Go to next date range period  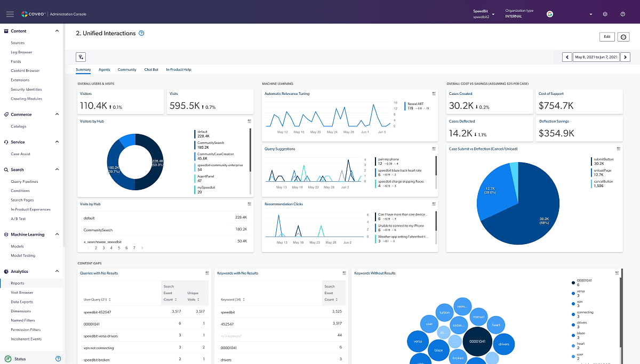coord(626,57)
